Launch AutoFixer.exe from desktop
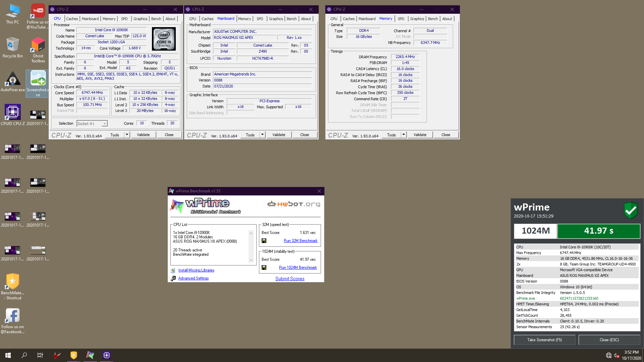The height and width of the screenshot is (362, 644). coord(12,81)
